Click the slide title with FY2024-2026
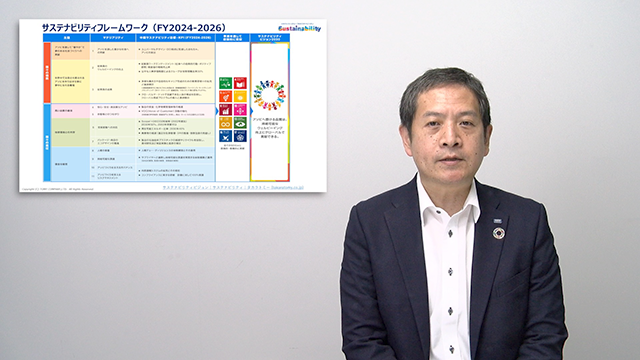Image resolution: width=640 pixels, height=360 pixels. click(x=134, y=28)
